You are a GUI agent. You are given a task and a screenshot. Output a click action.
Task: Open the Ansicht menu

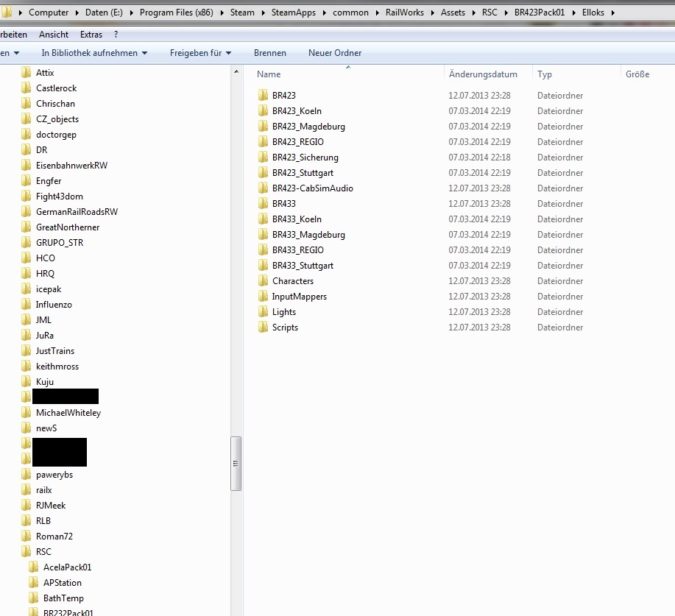pyautogui.click(x=54, y=35)
